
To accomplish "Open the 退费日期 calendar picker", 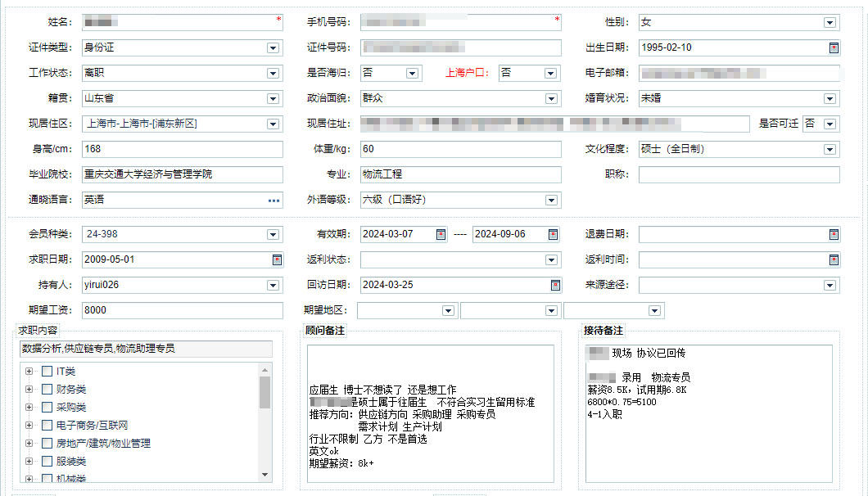I will (834, 234).
